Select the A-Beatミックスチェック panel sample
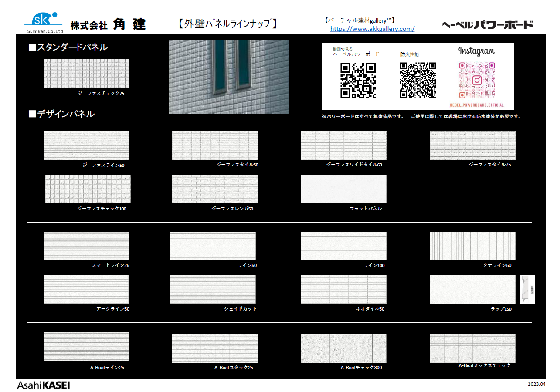This screenshot has height=392, width=560. click(x=473, y=348)
